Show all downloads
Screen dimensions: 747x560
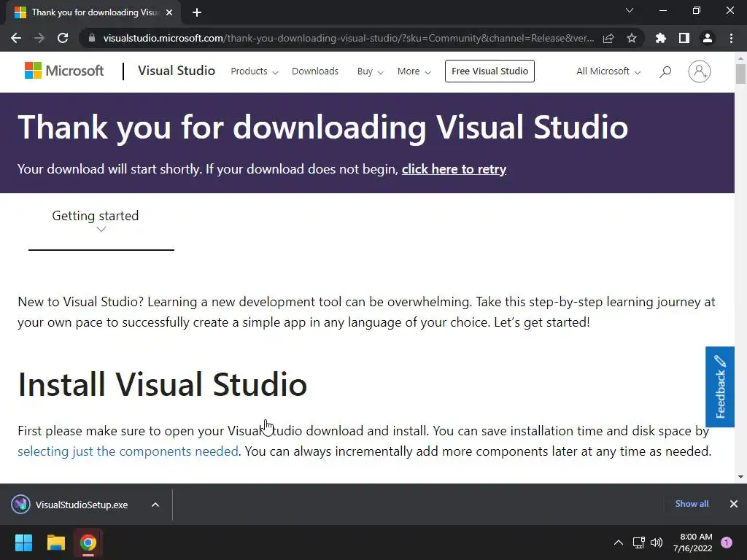pyautogui.click(x=692, y=504)
